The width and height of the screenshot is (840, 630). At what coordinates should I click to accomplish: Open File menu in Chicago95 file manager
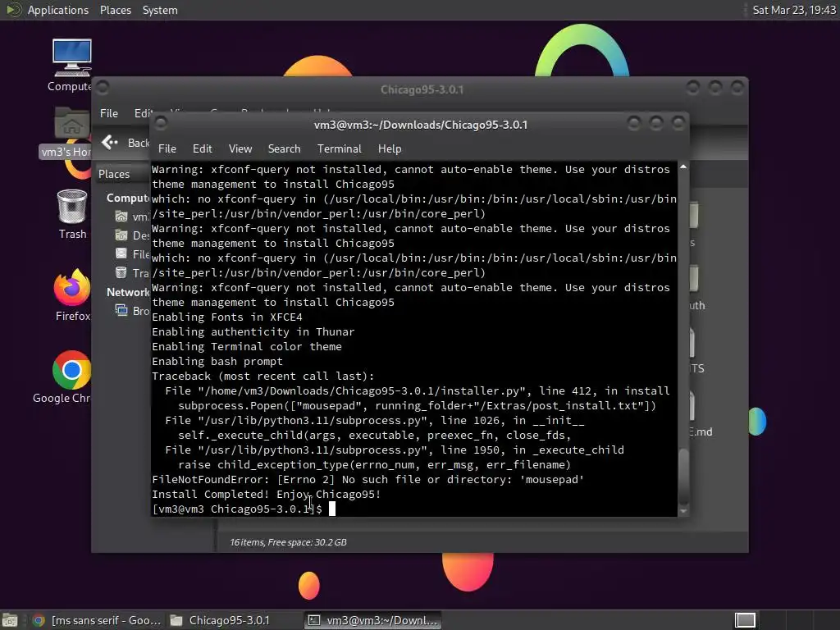coord(109,113)
